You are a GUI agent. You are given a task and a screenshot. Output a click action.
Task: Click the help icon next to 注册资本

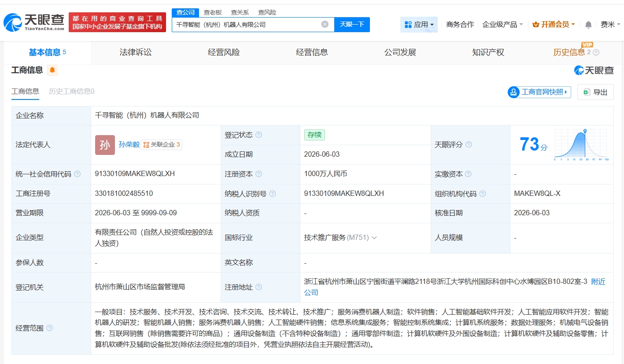tap(259, 174)
